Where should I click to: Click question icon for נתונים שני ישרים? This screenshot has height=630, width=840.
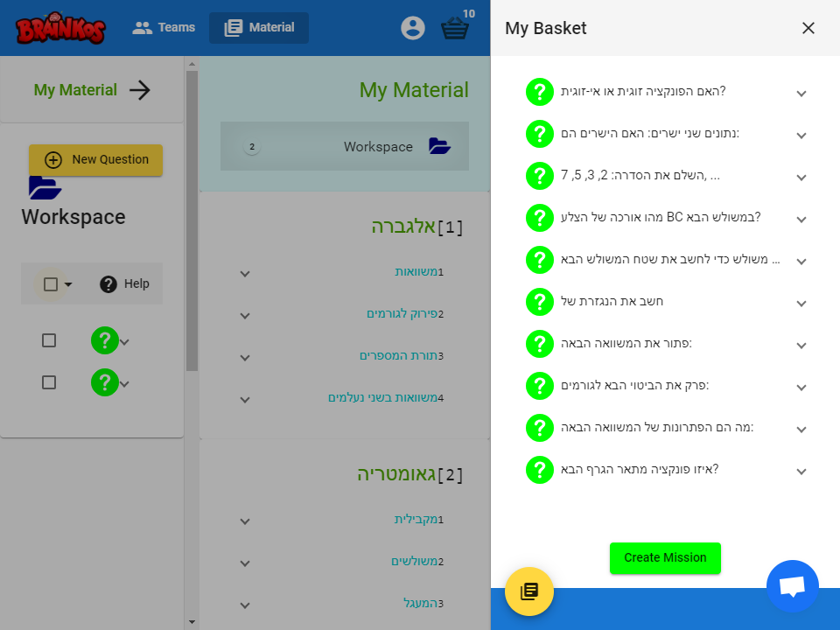click(x=540, y=133)
